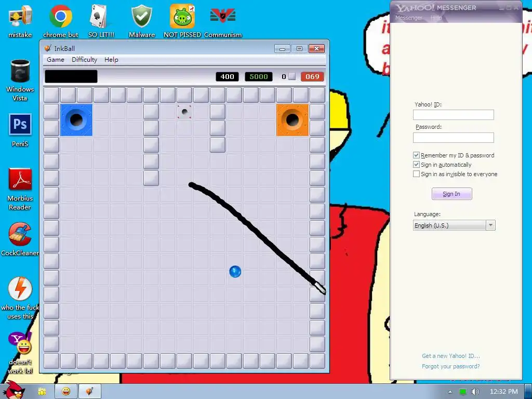Maximize the InkBall window
This screenshot has width=532, height=399.
click(x=299, y=49)
